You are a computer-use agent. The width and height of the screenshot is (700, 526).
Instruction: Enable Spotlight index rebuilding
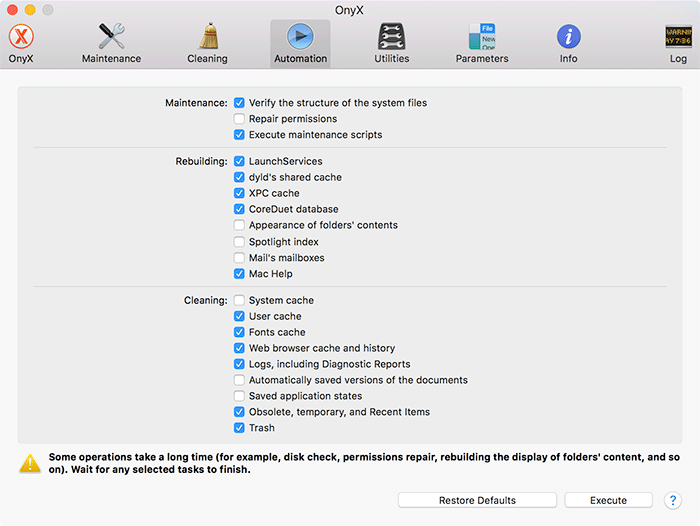tap(239, 242)
